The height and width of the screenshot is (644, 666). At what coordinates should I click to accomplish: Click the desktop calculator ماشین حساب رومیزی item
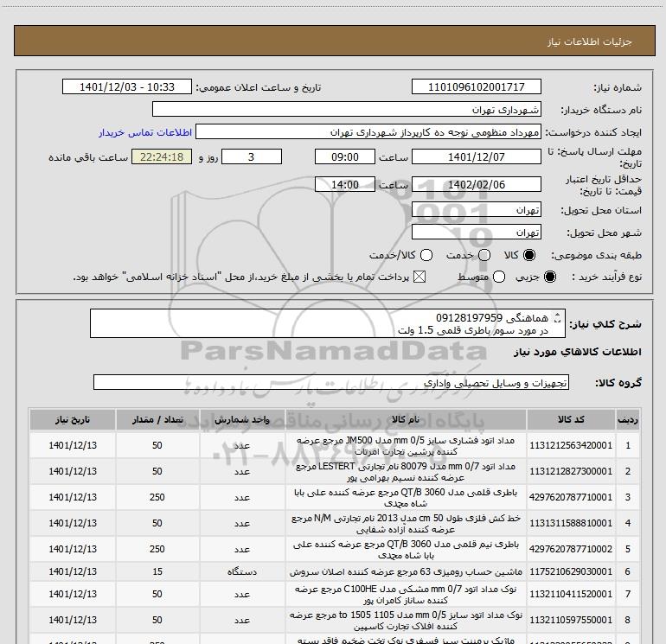(406, 572)
